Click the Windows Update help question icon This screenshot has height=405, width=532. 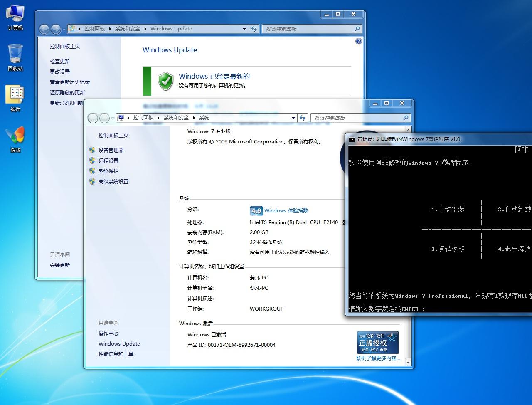pos(359,41)
